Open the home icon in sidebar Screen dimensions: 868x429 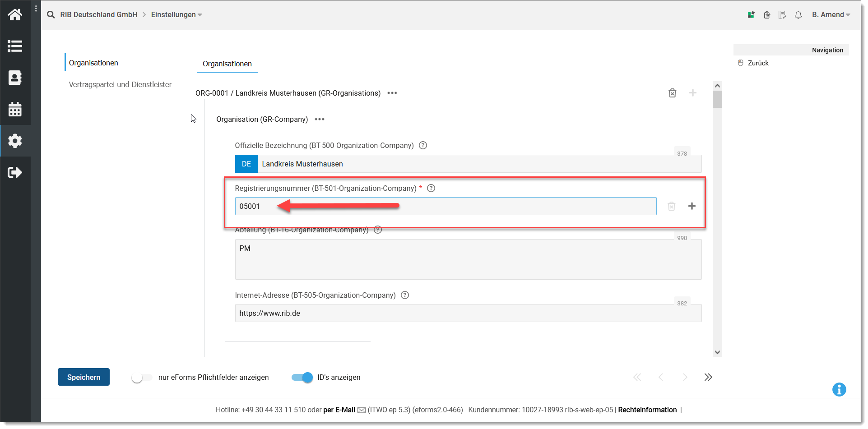(x=15, y=15)
